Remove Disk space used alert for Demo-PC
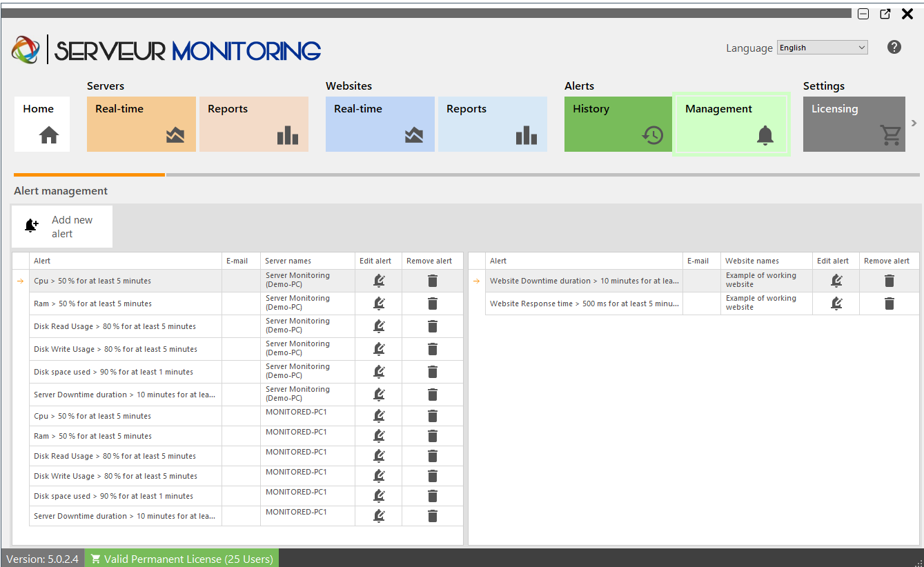924x567 pixels. click(433, 372)
